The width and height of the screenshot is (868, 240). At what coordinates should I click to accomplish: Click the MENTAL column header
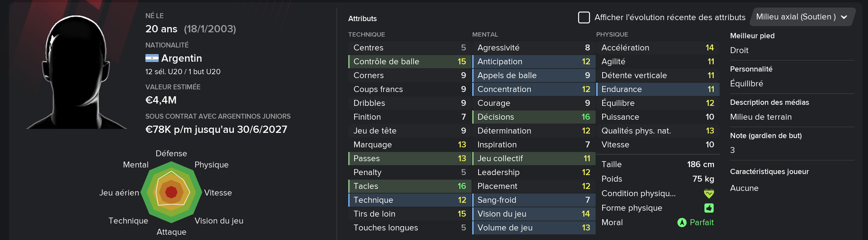484,34
